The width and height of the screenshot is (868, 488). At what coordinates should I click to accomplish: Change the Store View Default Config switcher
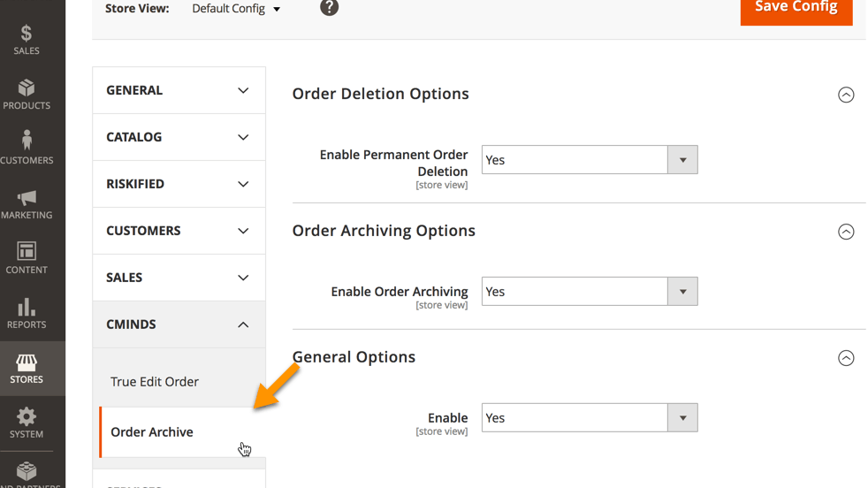click(237, 9)
